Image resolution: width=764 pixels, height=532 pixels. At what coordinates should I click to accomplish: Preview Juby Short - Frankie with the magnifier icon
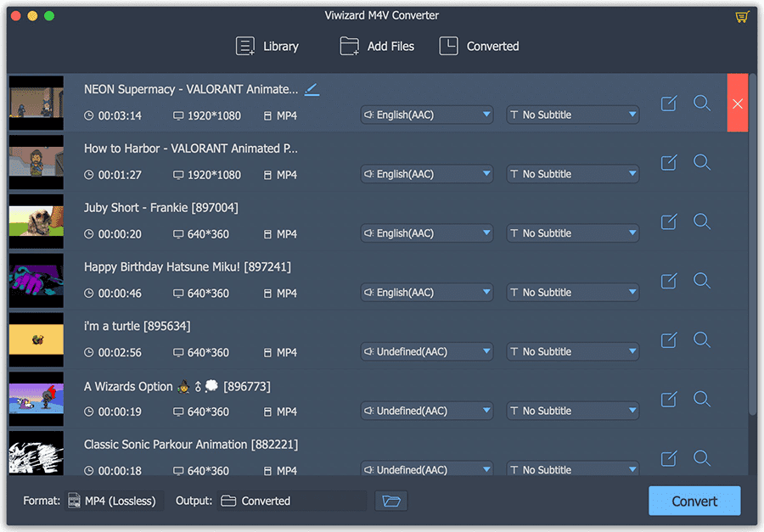click(702, 221)
